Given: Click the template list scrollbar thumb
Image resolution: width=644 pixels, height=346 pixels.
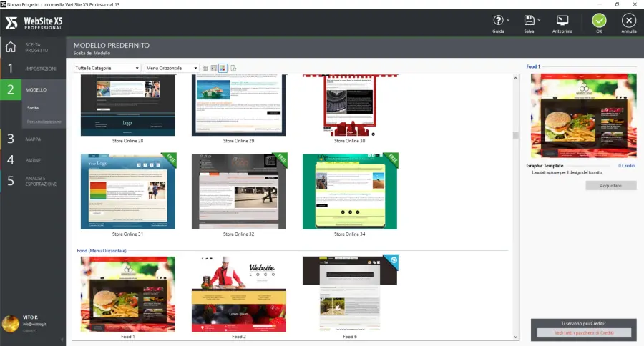Looking at the screenshot, I should [515, 135].
